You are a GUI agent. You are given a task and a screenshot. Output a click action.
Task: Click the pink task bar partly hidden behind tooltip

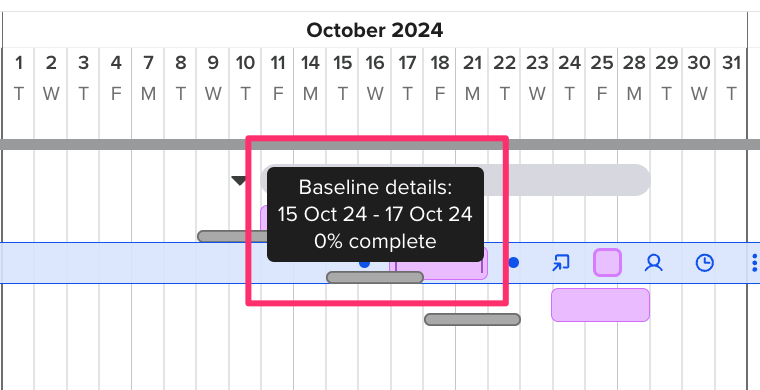264,218
